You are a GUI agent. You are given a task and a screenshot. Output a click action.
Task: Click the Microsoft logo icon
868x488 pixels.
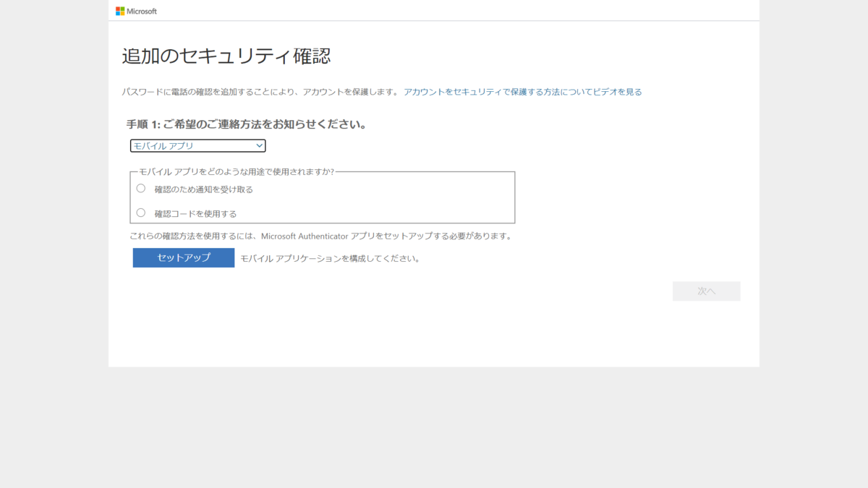pyautogui.click(x=120, y=11)
